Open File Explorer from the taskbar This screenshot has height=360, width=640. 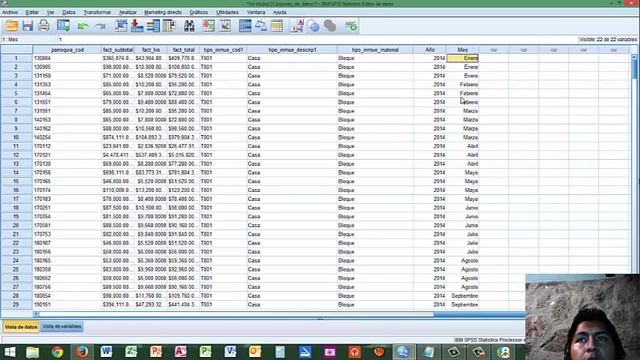(x=33, y=352)
